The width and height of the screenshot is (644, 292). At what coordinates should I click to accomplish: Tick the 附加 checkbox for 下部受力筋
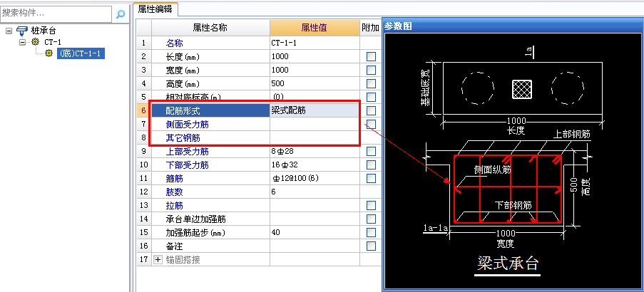pos(372,165)
